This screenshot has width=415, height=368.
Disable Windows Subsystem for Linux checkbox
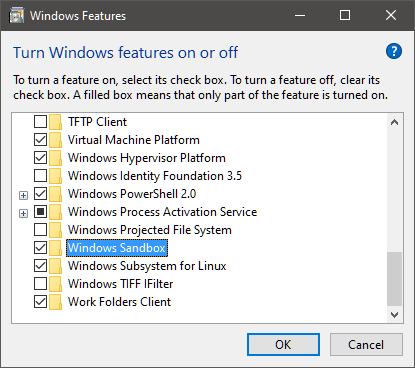[x=41, y=266]
